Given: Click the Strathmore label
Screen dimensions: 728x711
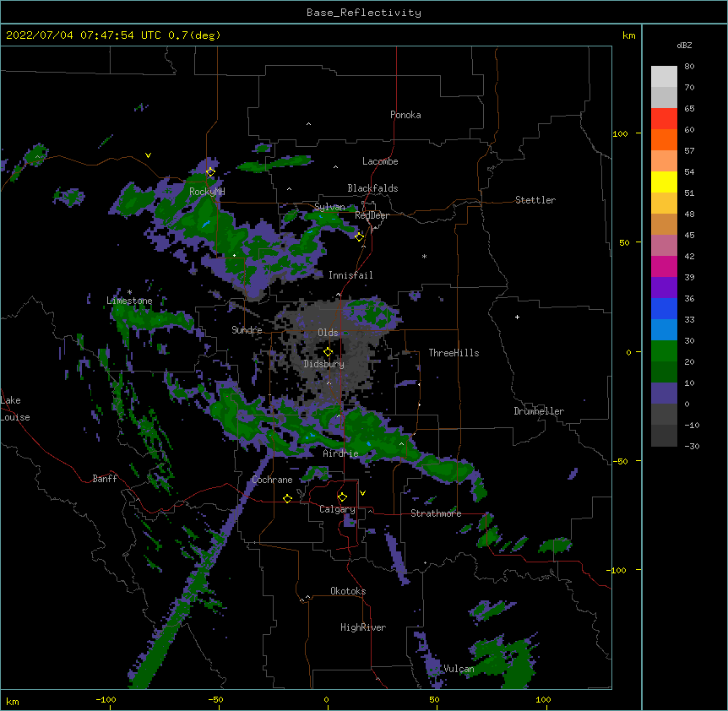Looking at the screenshot, I should pyautogui.click(x=436, y=513).
